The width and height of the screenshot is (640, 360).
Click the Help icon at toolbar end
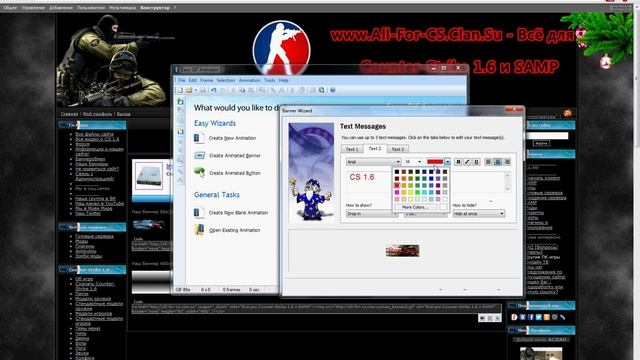tap(333, 90)
